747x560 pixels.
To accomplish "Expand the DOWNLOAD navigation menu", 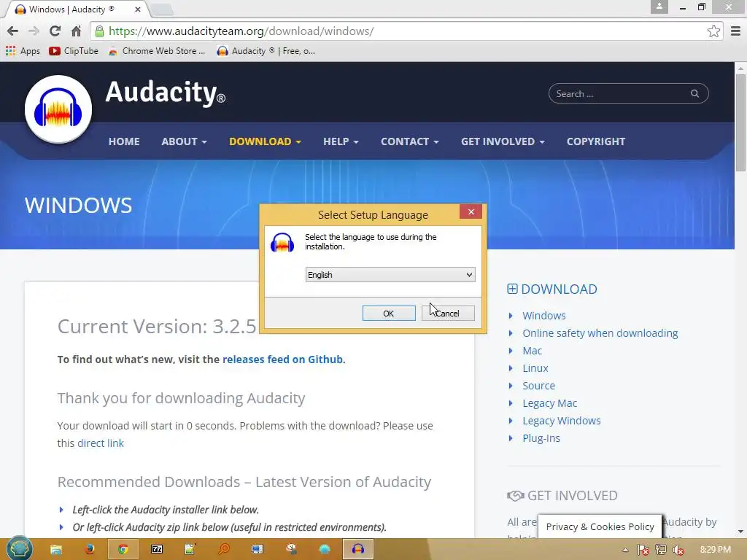I will click(265, 141).
